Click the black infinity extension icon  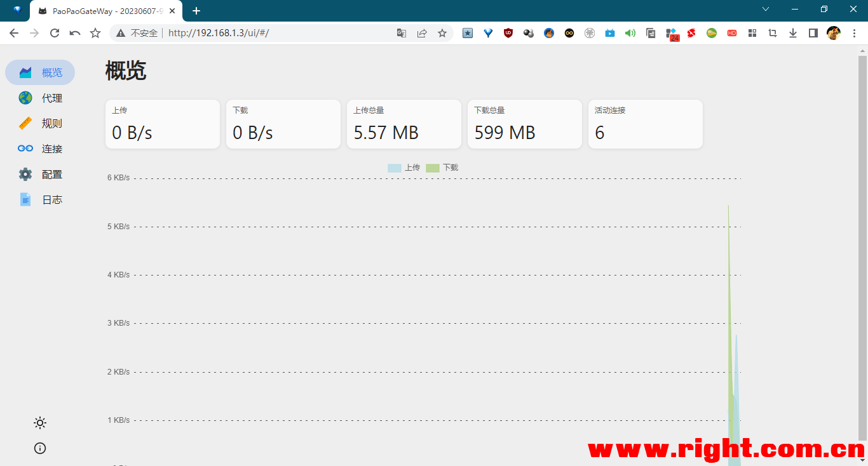(569, 33)
